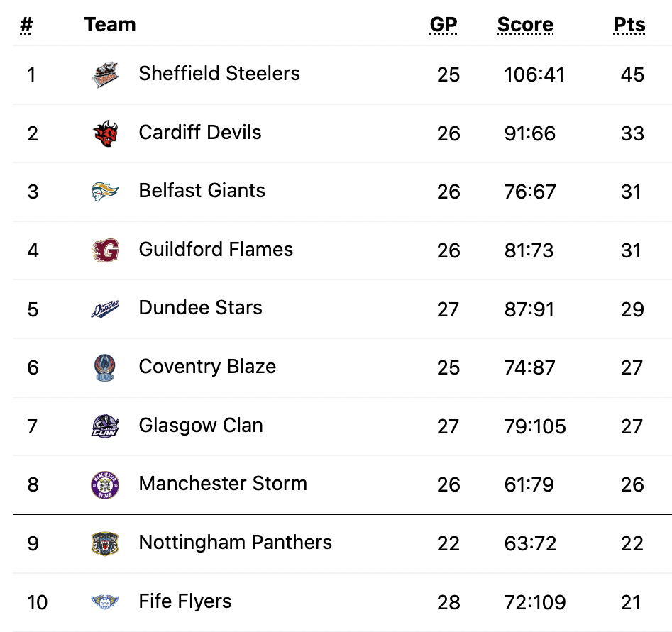Click the Dundee Stars script logo
The image size is (672, 632).
click(x=105, y=309)
